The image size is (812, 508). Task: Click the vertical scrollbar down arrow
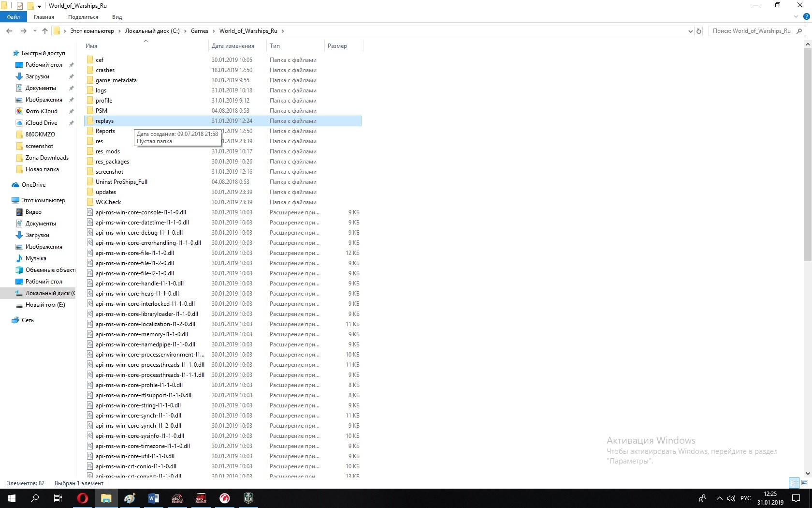tap(808, 474)
